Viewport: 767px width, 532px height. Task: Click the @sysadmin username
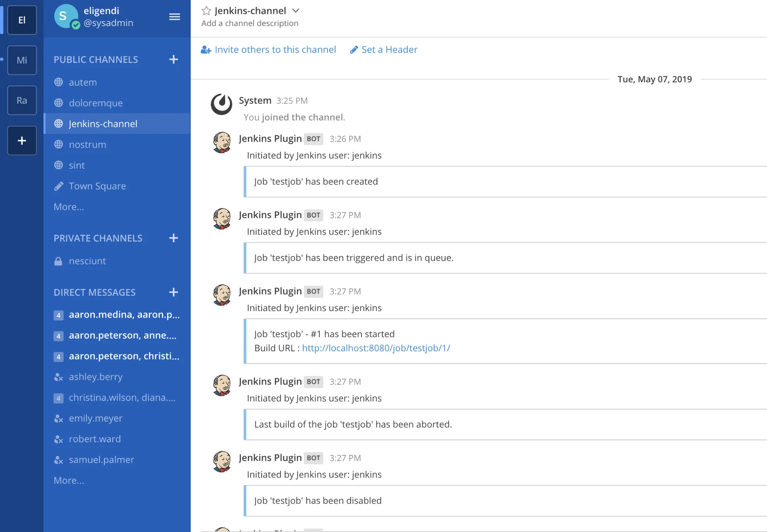pyautogui.click(x=109, y=23)
